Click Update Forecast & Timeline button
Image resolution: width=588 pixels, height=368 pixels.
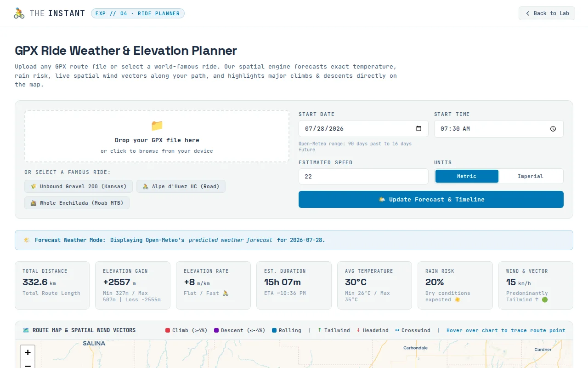point(431,199)
